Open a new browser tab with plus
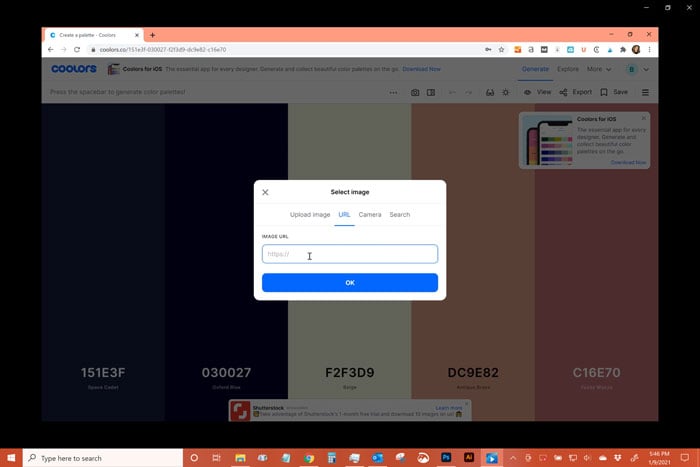This screenshot has height=467, width=700. coord(152,35)
